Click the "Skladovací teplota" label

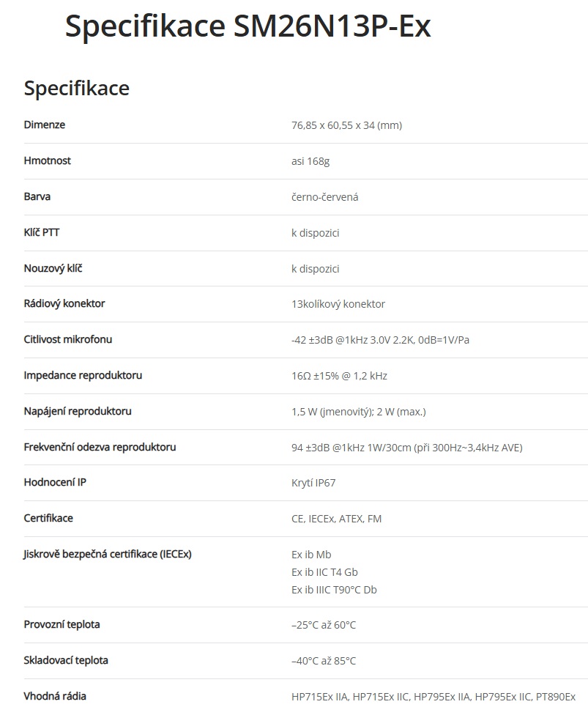tap(66, 660)
